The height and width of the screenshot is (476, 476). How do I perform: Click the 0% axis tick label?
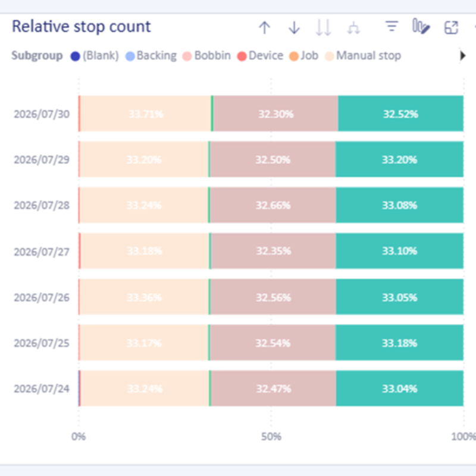click(x=79, y=437)
